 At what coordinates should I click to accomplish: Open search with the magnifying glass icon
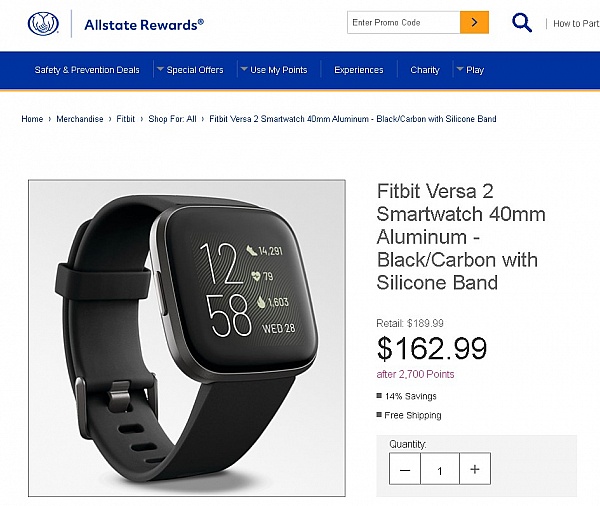point(522,23)
